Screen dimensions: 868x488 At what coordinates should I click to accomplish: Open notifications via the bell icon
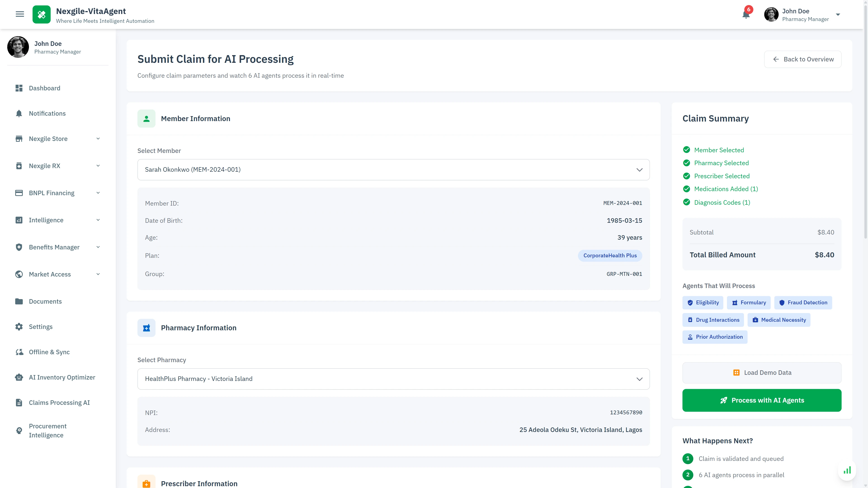(x=746, y=15)
